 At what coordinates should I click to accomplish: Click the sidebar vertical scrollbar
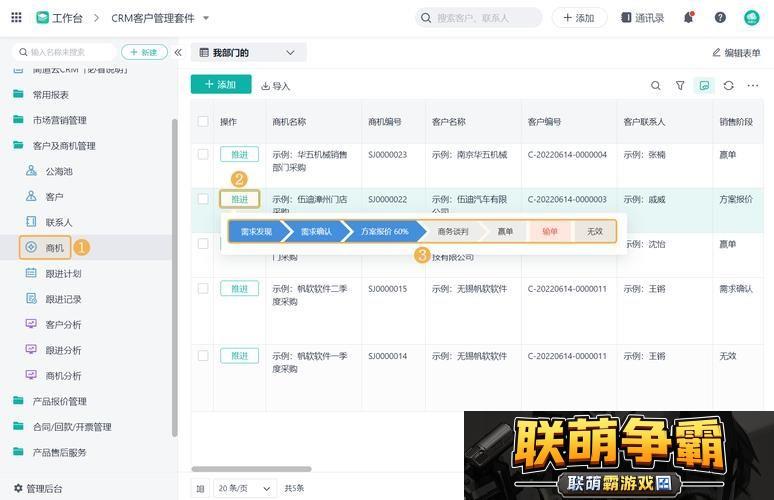[174, 278]
